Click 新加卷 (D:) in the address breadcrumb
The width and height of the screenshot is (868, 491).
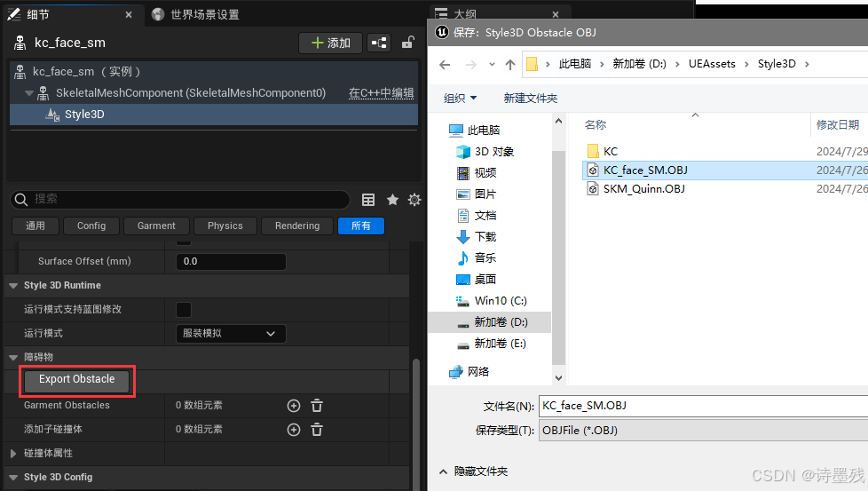pos(639,64)
